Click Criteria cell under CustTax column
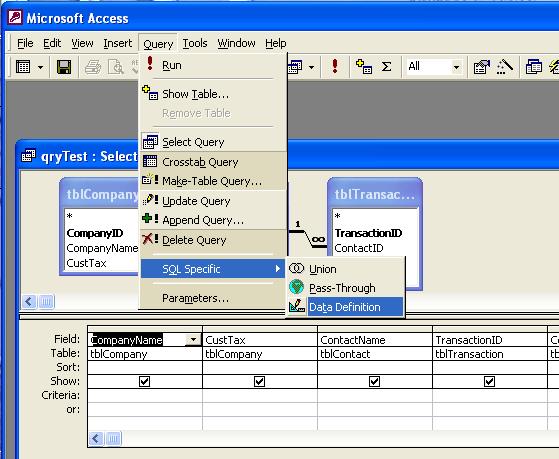 tap(260, 396)
